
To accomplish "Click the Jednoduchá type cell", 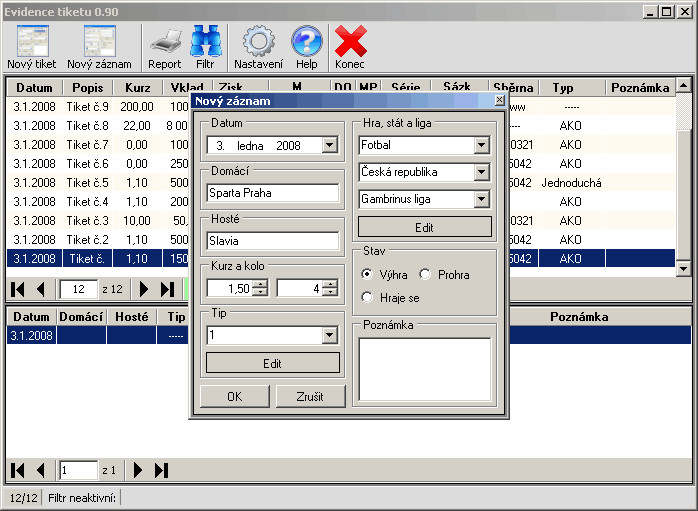I will [x=572, y=182].
